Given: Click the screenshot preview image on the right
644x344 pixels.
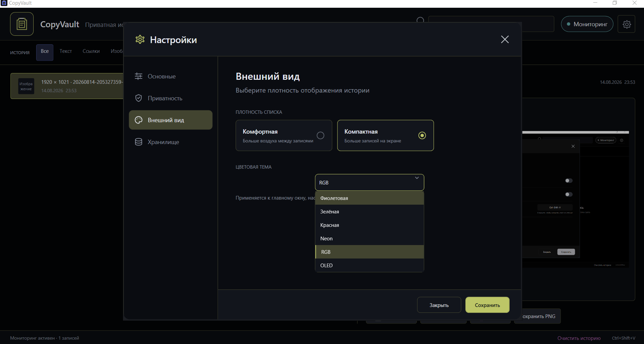Looking at the screenshot, I should coord(575,199).
